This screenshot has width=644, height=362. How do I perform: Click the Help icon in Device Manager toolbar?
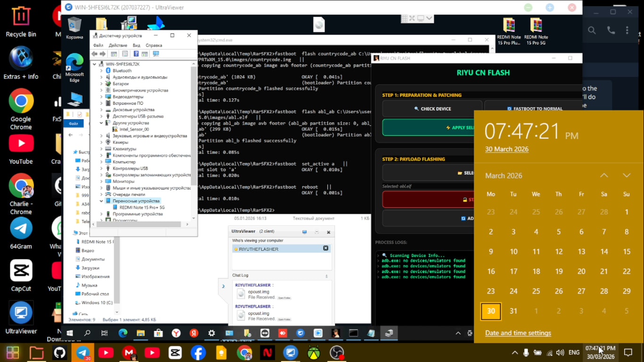pyautogui.click(x=136, y=54)
